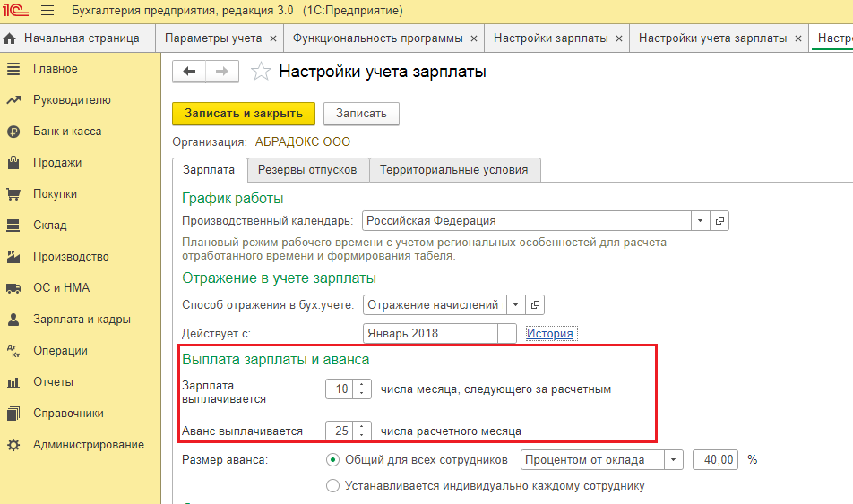The width and height of the screenshot is (853, 504).
Task: Click the salary payment day field showing 10
Action: [x=340, y=389]
